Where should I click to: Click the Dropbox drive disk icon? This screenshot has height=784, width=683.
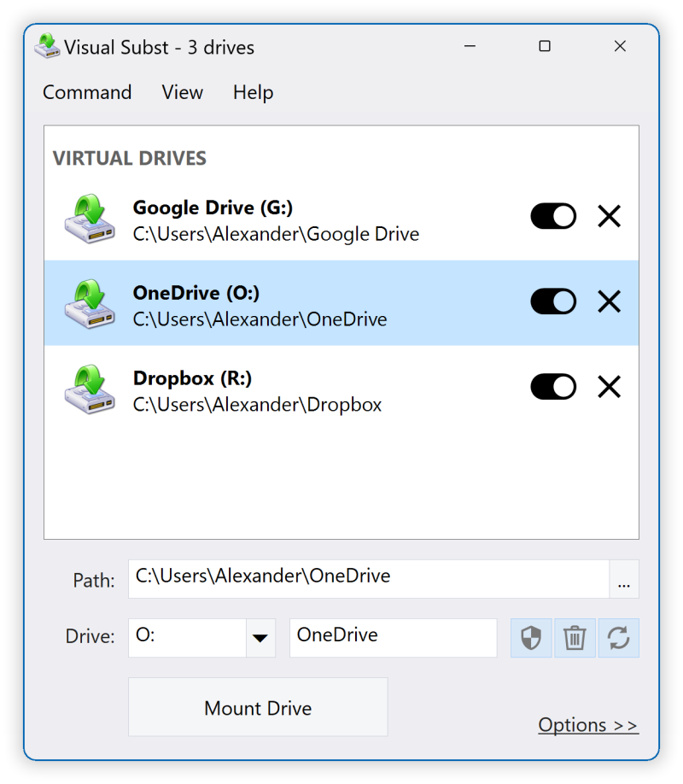click(90, 389)
